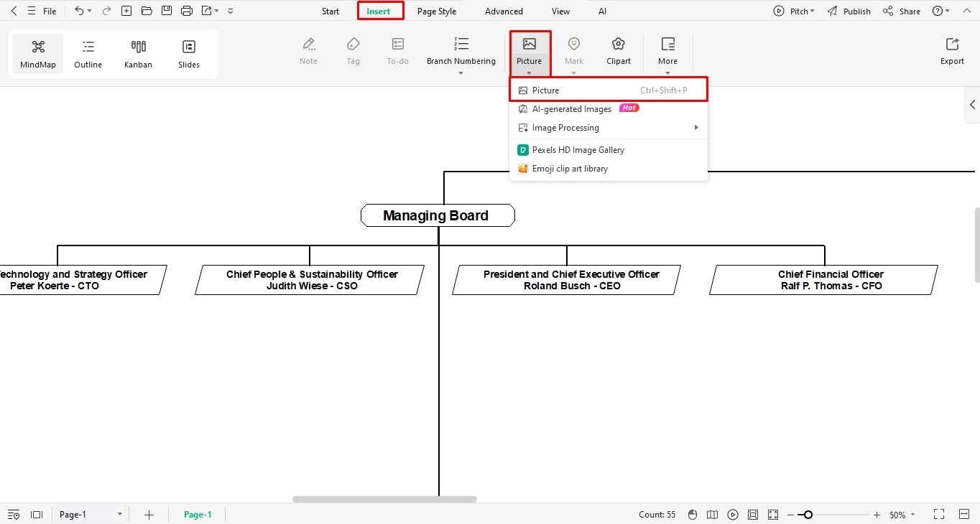Expand the export quick-access dropdown arrow

coord(217,11)
